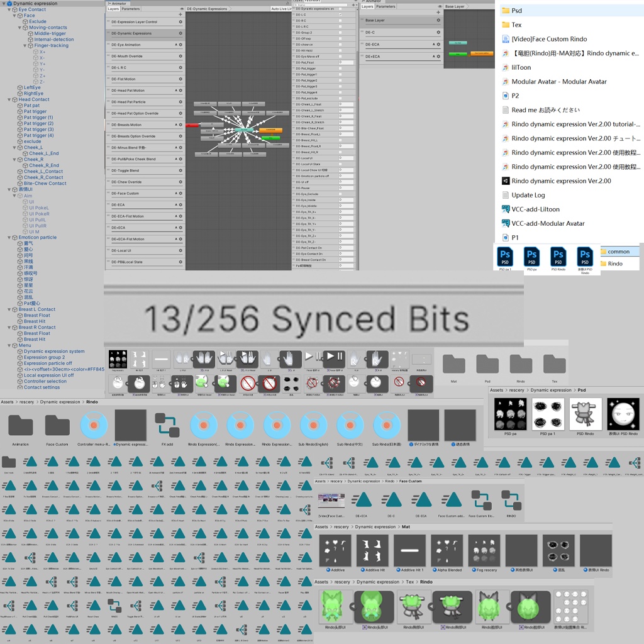Toggle the DE-Off exp parameter checkbox

[x=340, y=38]
